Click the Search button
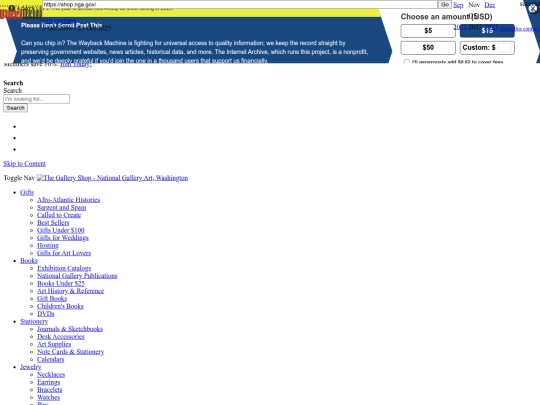 (x=15, y=108)
